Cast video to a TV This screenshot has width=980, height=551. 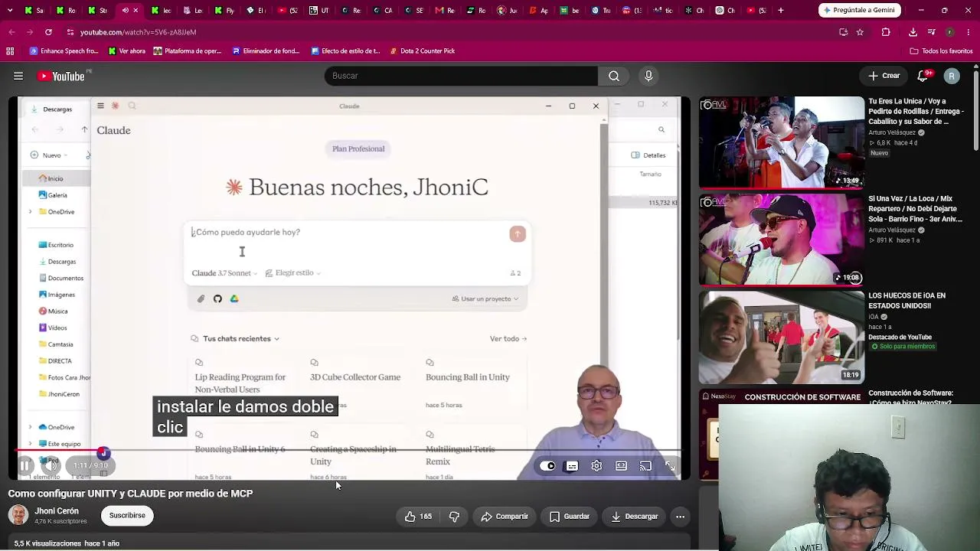(x=645, y=465)
